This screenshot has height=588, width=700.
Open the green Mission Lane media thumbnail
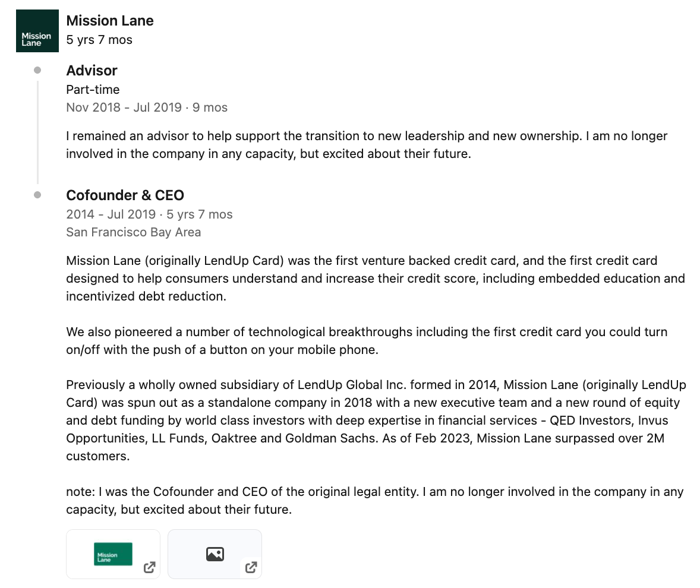113,554
